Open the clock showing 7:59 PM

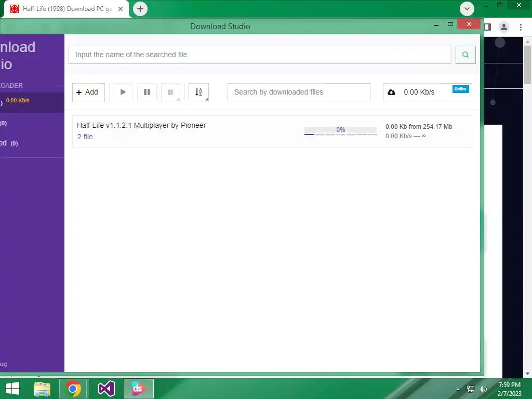[x=509, y=389]
